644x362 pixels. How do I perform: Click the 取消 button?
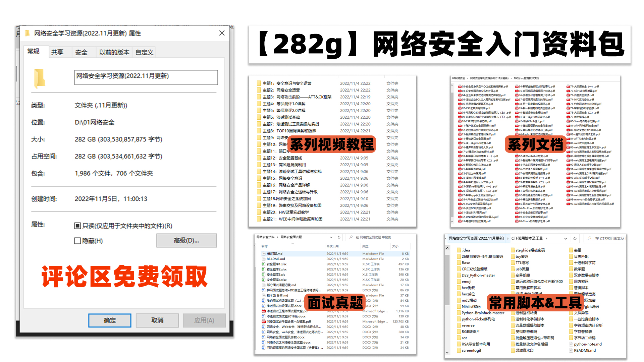point(157,320)
